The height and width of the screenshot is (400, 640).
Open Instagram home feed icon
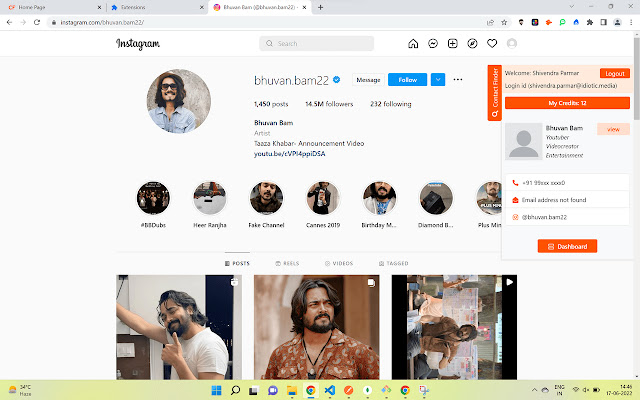point(413,43)
